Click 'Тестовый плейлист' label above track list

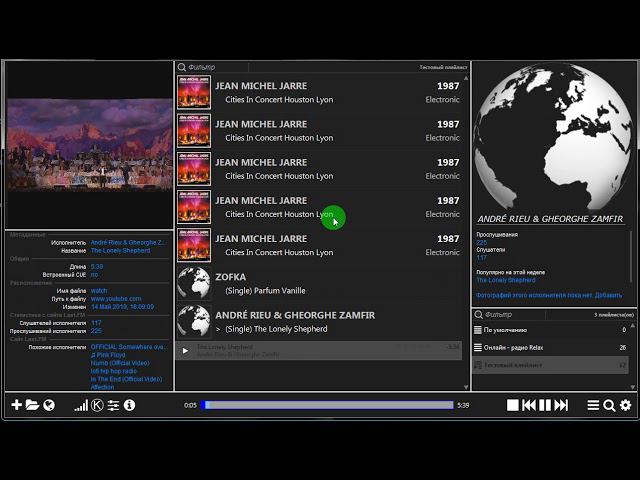pos(443,67)
